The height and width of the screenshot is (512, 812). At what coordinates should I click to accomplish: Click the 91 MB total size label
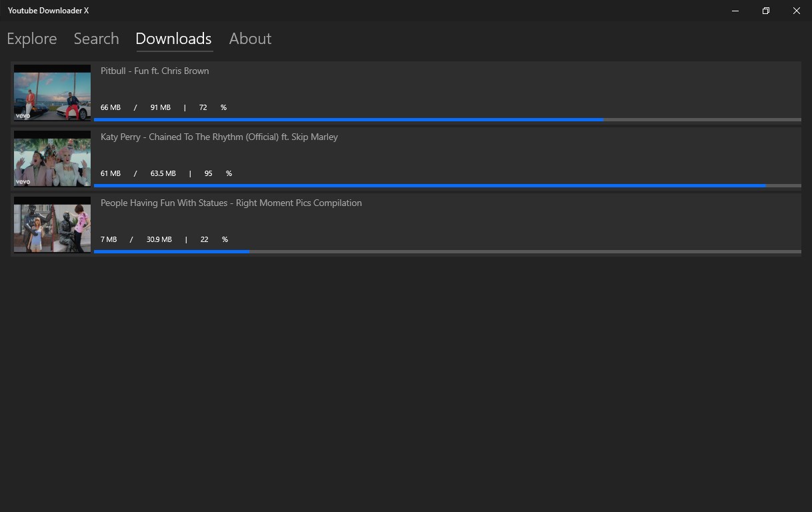coord(160,107)
